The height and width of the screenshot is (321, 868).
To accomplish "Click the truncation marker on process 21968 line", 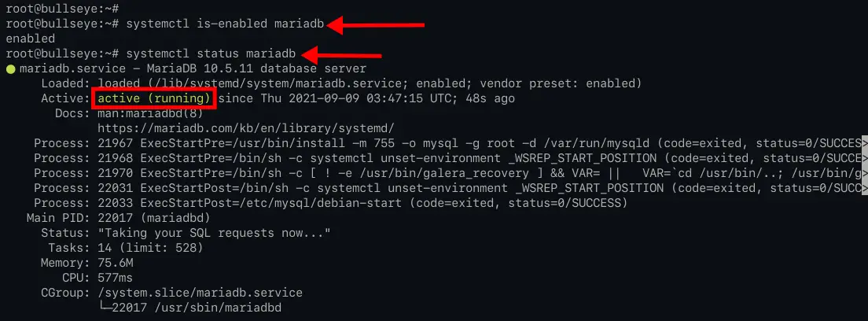I will [864, 159].
